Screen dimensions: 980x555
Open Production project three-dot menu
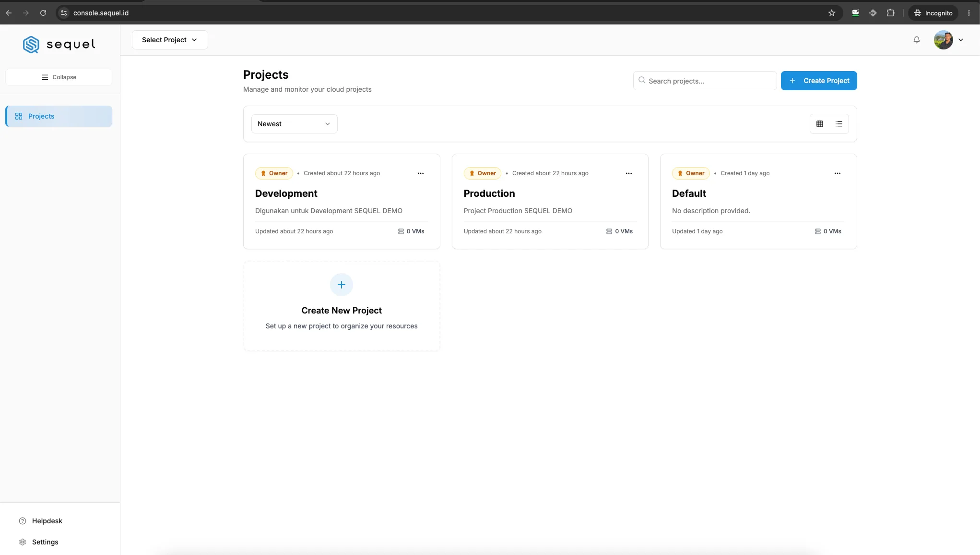(x=629, y=173)
